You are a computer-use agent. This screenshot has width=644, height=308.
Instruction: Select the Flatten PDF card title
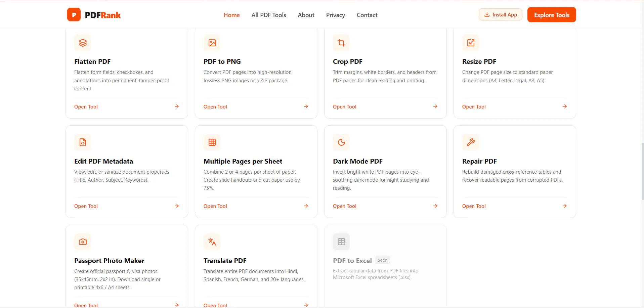click(92, 61)
